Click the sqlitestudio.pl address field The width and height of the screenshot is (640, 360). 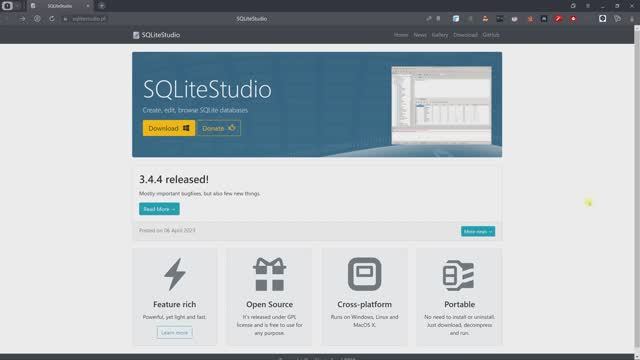[x=89, y=19]
